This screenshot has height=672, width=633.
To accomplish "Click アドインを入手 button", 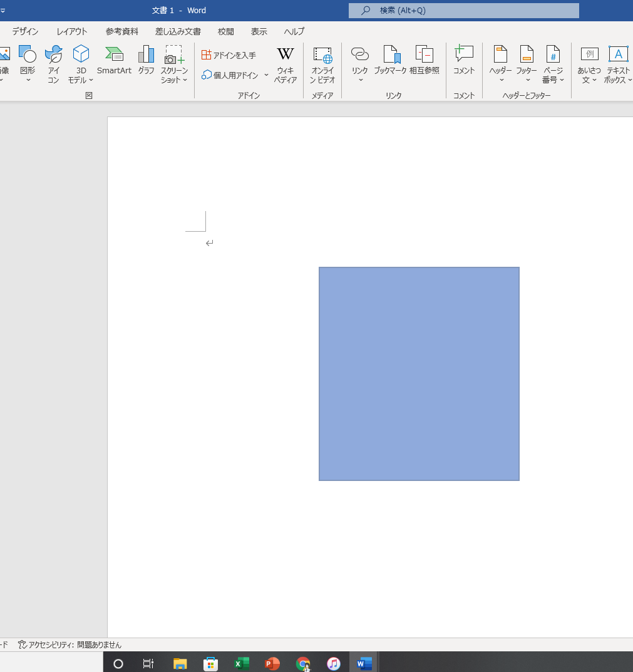I will [x=229, y=55].
